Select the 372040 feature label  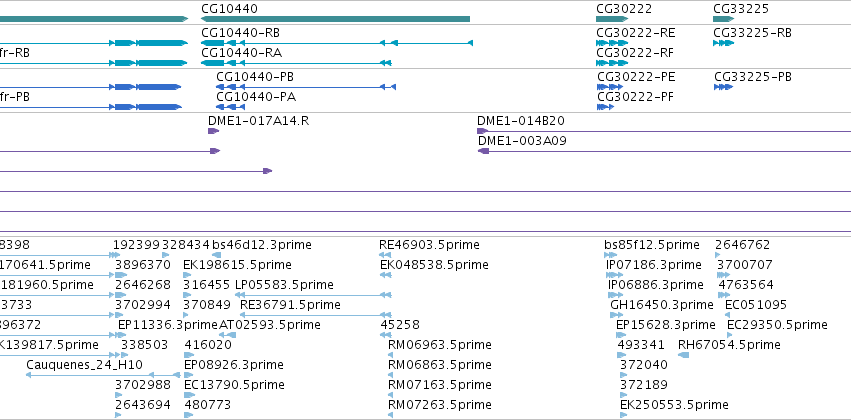(644, 365)
